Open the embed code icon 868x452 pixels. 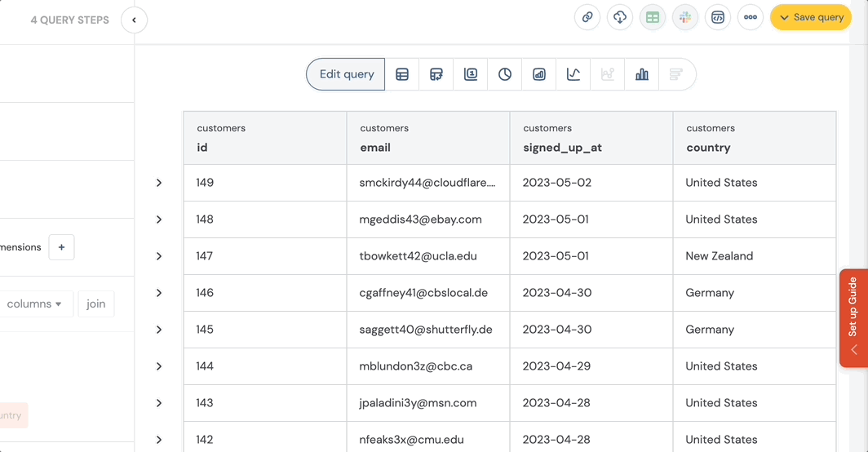pyautogui.click(x=718, y=17)
